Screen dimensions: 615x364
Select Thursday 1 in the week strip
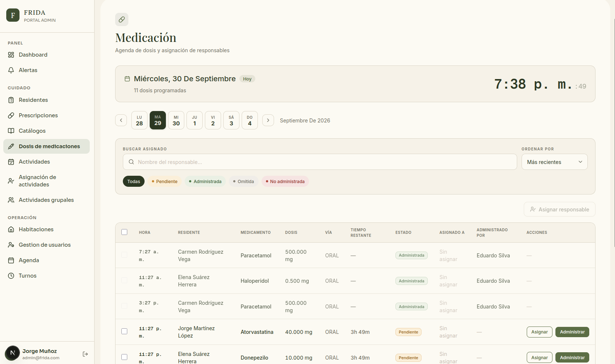195,120
